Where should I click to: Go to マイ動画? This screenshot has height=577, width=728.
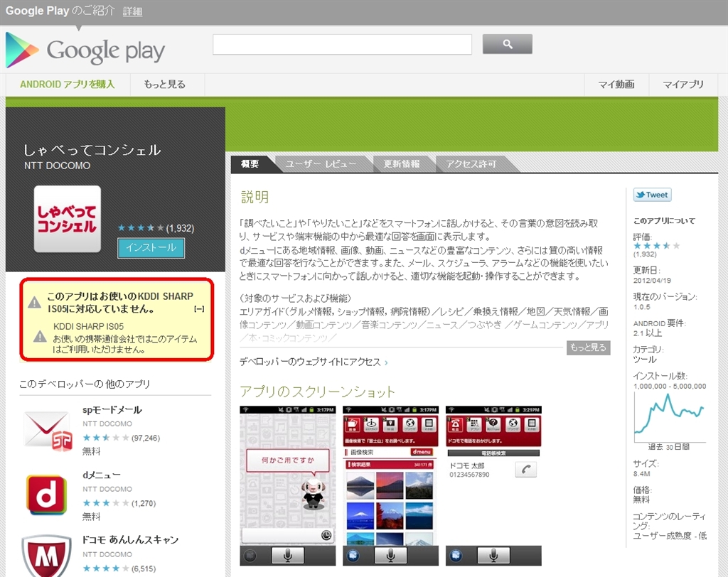616,85
